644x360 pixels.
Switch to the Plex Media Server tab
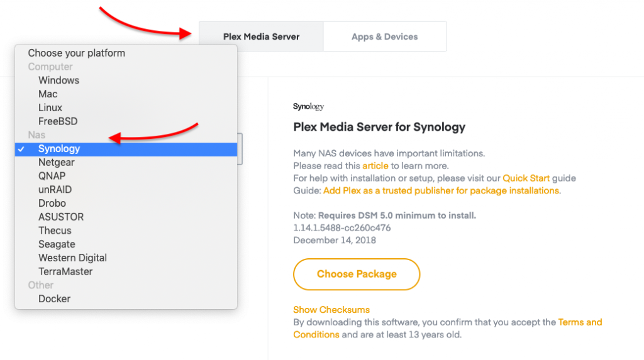(261, 36)
